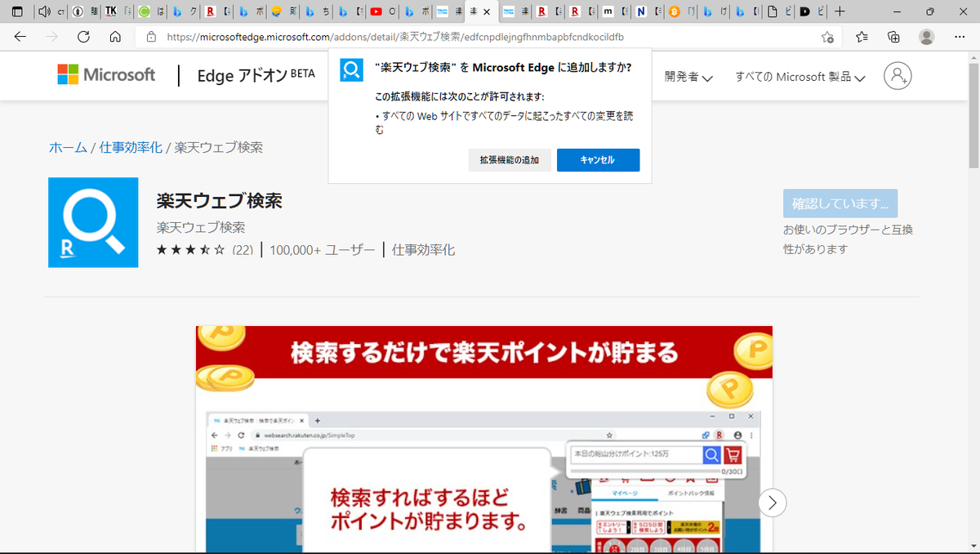Screen dimensions: 980x554
Task: Click the 楽天ウェブ検索 bold title
Action: point(219,200)
